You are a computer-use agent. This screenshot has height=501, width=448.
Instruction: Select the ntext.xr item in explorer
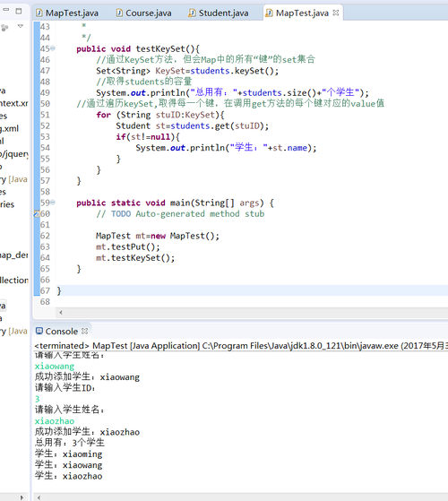[x=13, y=103]
